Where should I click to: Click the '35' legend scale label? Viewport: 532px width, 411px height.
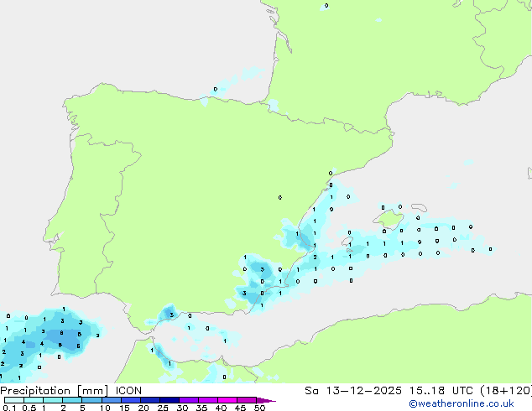click(x=201, y=408)
